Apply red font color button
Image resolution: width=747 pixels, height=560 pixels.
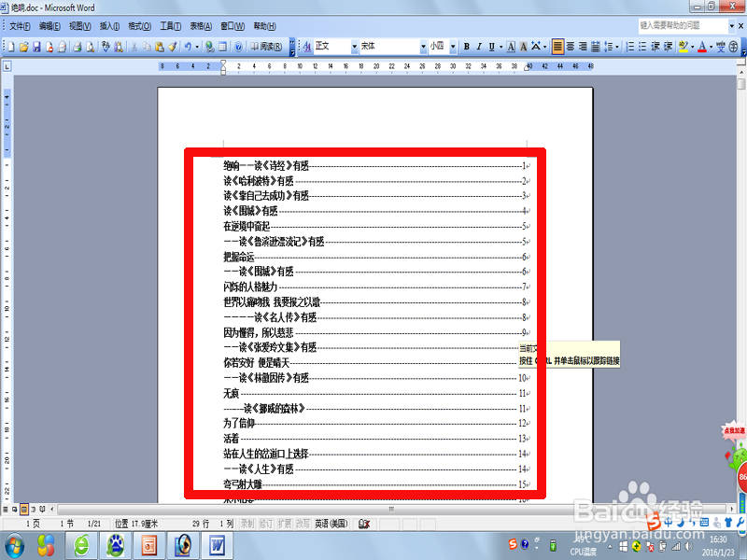click(702, 47)
